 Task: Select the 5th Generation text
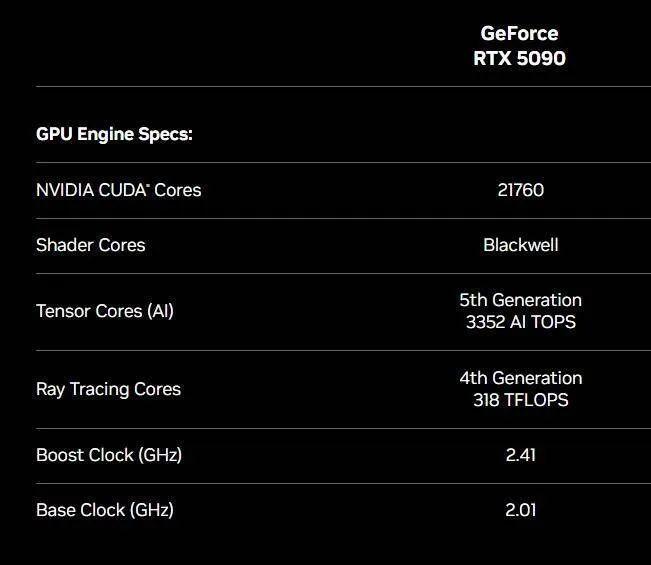click(520, 300)
